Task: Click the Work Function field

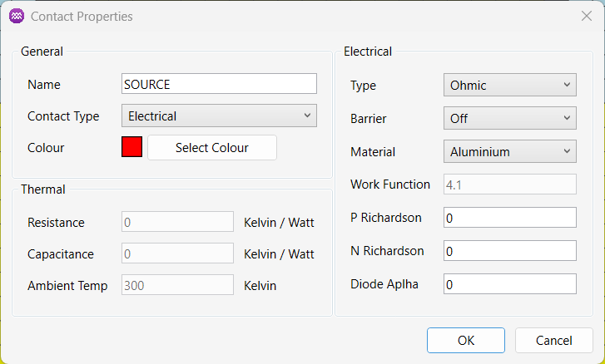Action: [509, 184]
